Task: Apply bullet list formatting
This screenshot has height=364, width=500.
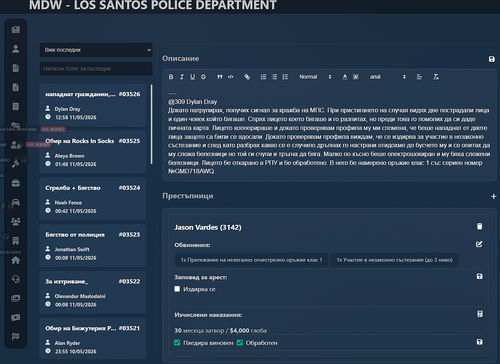Action: [x=274, y=77]
